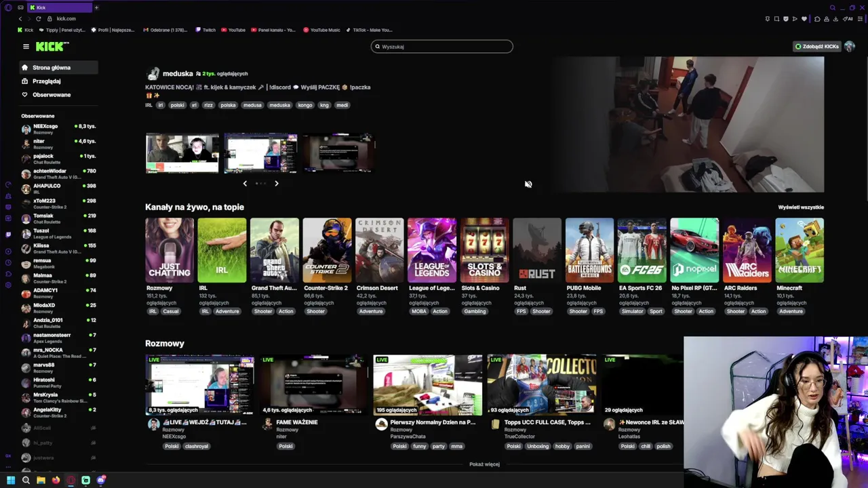The width and height of the screenshot is (868, 488).
Task: Open NEEXcsgo in followed channels
Action: pyautogui.click(x=59, y=129)
